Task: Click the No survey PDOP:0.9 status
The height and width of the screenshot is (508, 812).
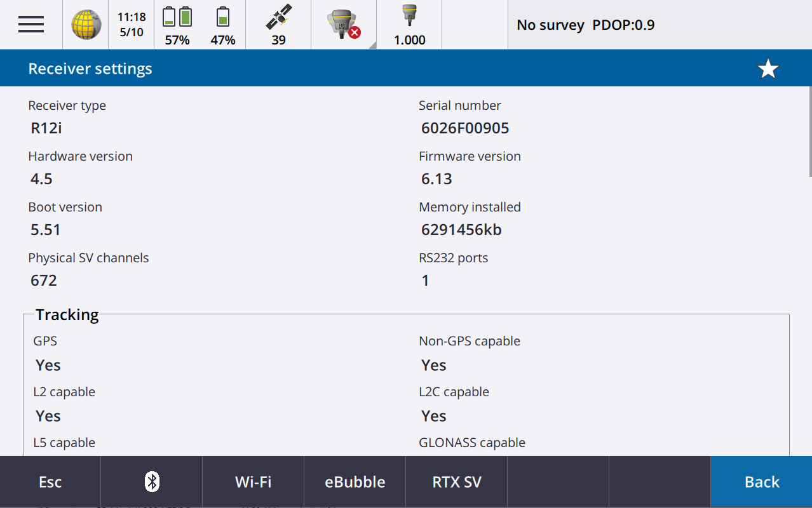Action: click(585, 25)
